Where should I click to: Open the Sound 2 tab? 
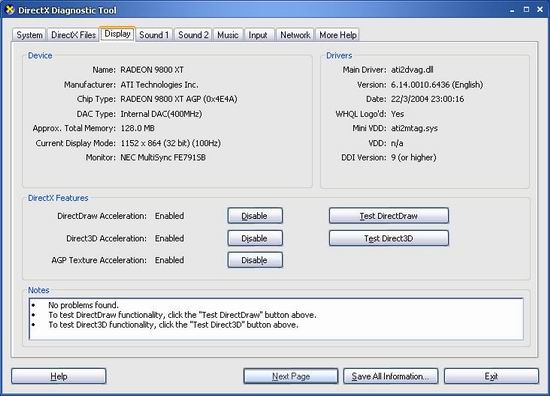pyautogui.click(x=193, y=35)
